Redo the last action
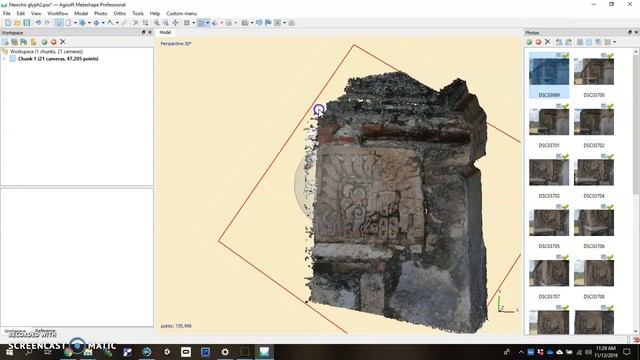Image resolution: width=640 pixels, height=360 pixels. tap(47, 23)
